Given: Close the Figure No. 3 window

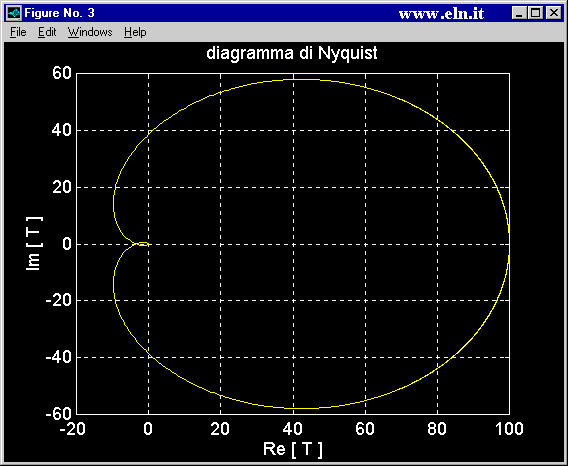Looking at the screenshot, I should click(554, 13).
